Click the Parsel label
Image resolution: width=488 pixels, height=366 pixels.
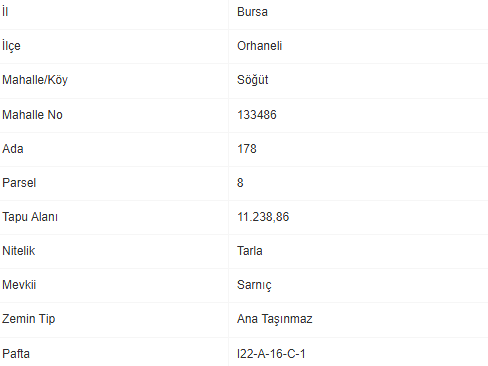[19, 183]
